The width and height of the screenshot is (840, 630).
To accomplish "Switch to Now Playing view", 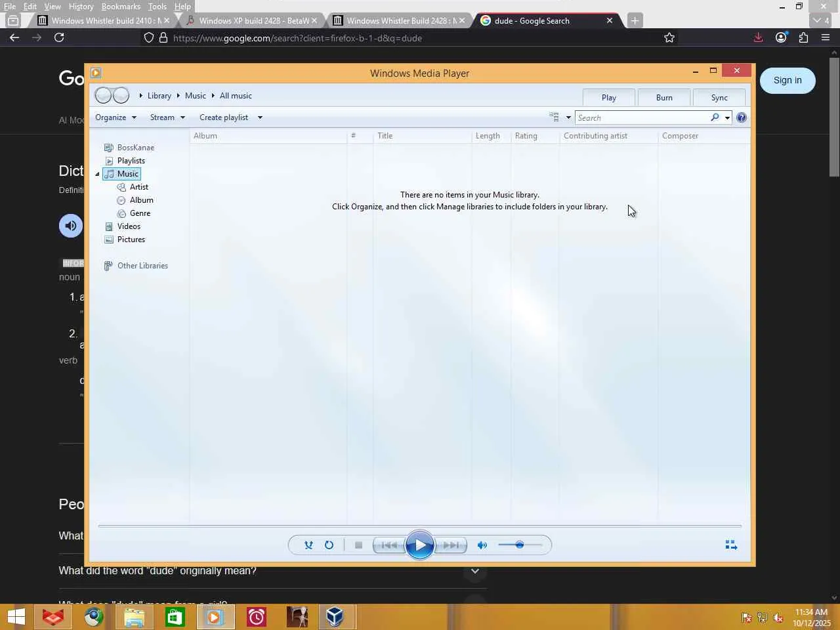I will [731, 545].
